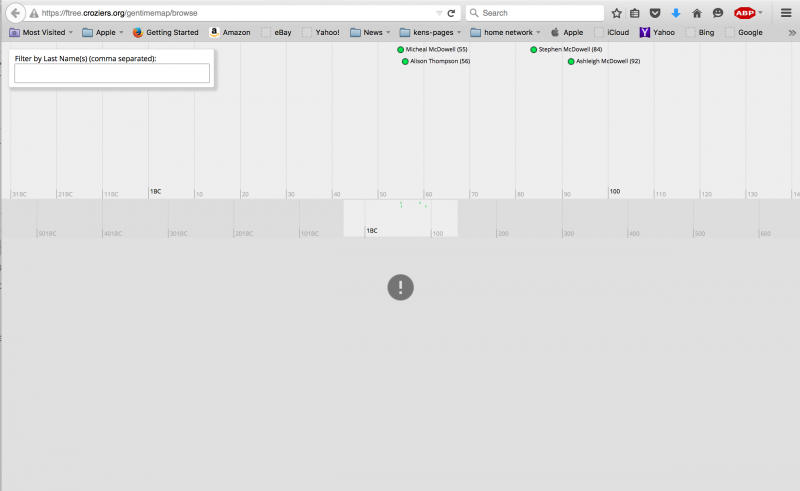Image resolution: width=800 pixels, height=491 pixels.
Task: Reload the page with the refresh icon
Action: (451, 13)
